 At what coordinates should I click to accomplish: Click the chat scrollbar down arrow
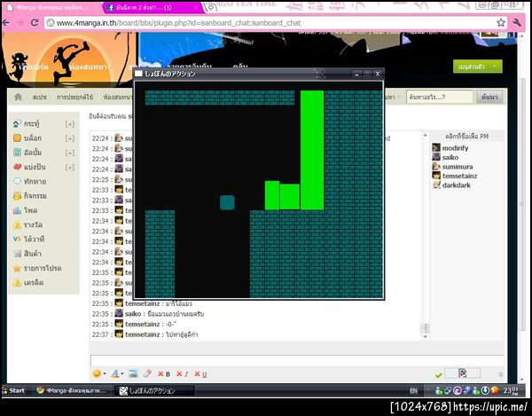[x=425, y=336]
